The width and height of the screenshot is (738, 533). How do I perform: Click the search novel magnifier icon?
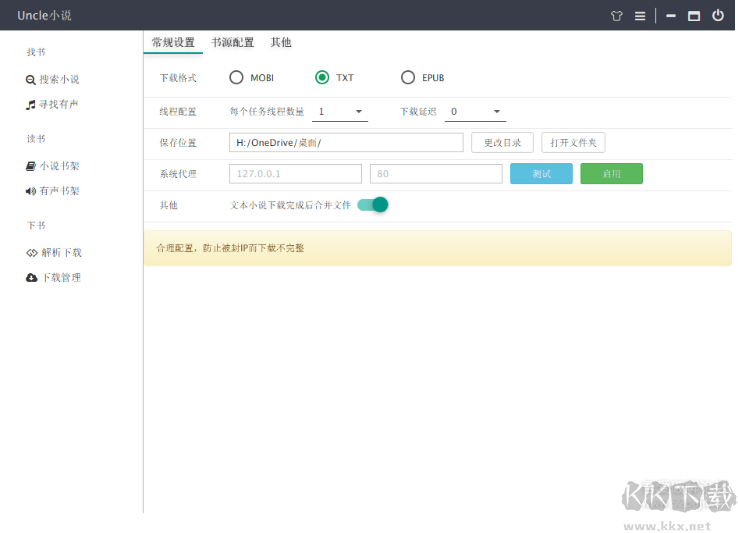(31, 80)
